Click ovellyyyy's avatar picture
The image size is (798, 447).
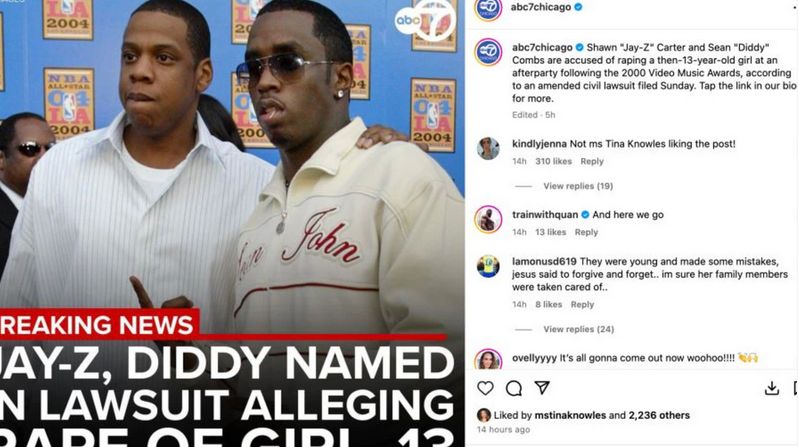point(488,359)
